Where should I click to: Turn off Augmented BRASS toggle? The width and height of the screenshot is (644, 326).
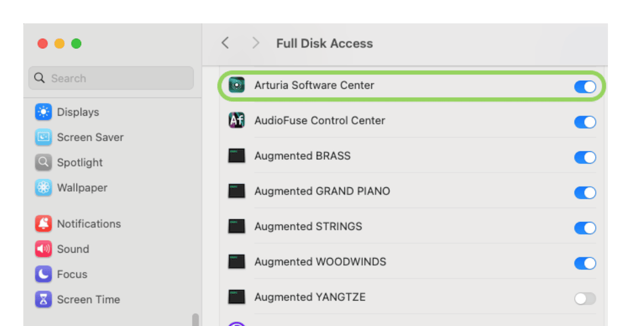point(585,157)
